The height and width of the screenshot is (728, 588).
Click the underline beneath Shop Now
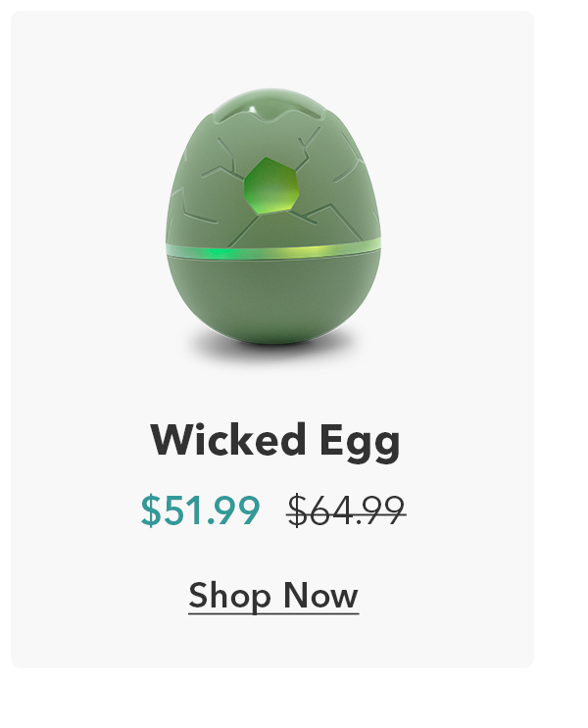pos(273,613)
